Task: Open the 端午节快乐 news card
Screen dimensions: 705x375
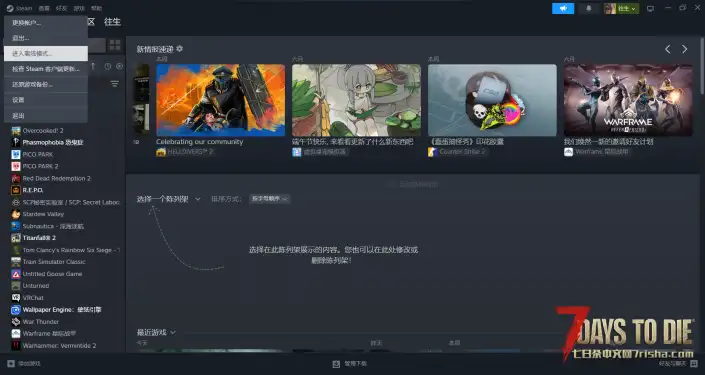Action: tap(356, 100)
